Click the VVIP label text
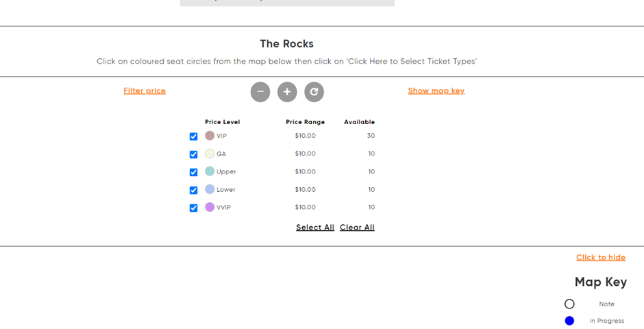This screenshot has width=644, height=329. pos(224,208)
